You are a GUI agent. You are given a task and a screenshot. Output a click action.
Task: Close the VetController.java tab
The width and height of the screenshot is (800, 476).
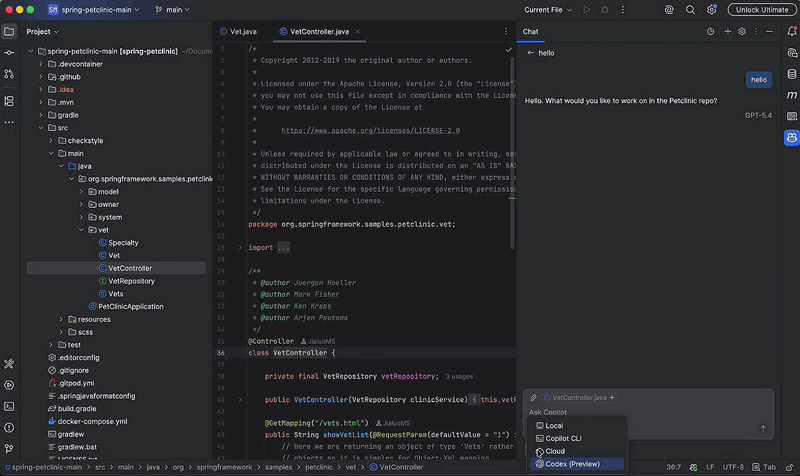tap(358, 32)
